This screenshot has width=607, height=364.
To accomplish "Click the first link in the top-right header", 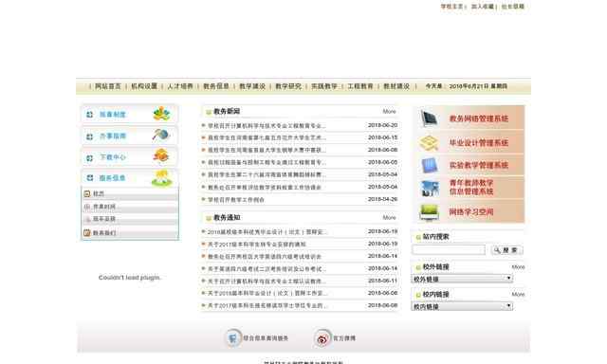I will 452,7.
